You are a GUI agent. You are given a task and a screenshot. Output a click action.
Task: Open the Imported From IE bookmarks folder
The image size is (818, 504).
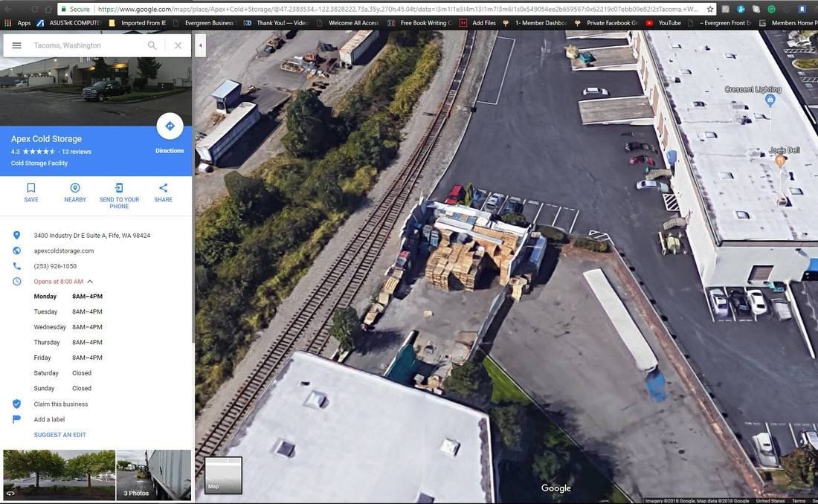click(x=141, y=23)
